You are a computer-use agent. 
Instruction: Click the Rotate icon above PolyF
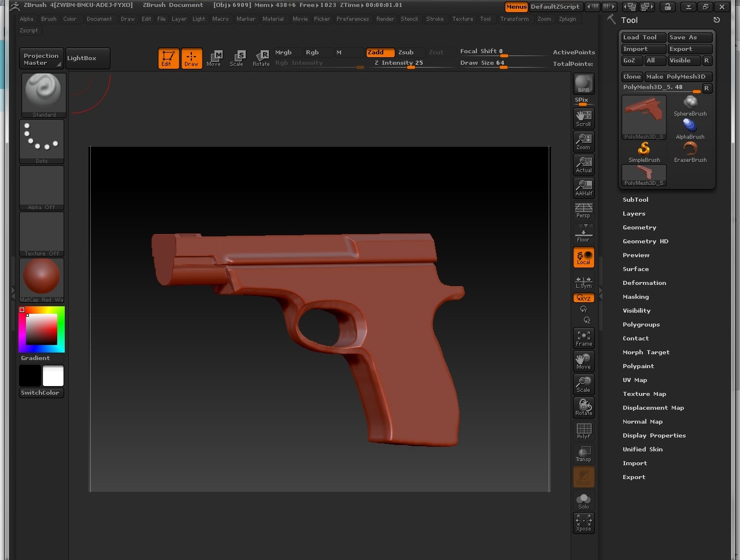pyautogui.click(x=583, y=407)
